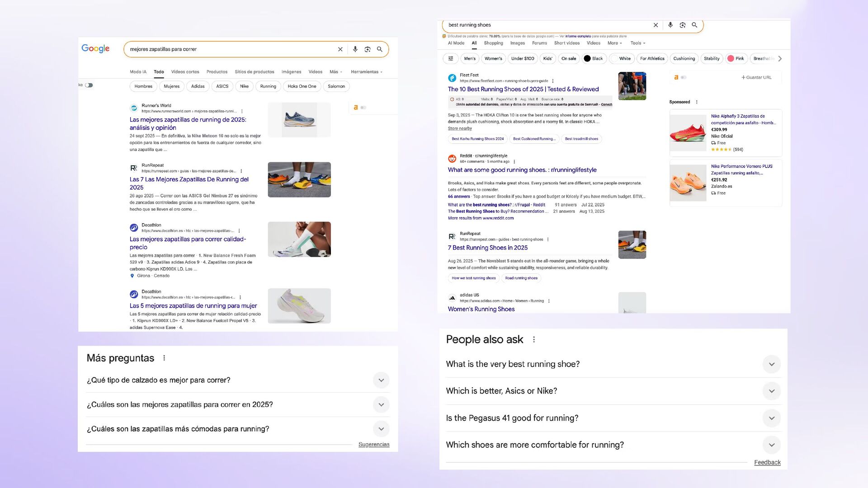868x488 pixels.
Task: Click the Guardar URL button
Action: click(x=756, y=77)
